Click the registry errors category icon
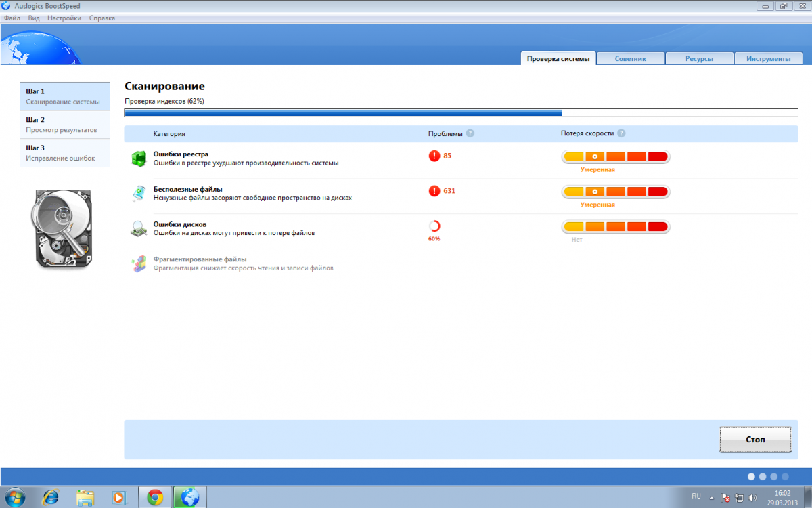Screen dimensions: 812x508 pyautogui.click(x=139, y=158)
